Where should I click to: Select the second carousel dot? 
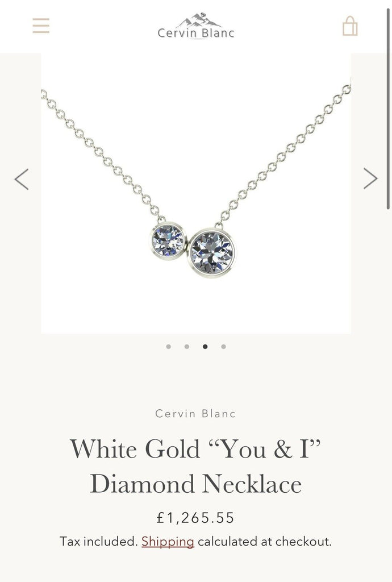pyautogui.click(x=187, y=347)
